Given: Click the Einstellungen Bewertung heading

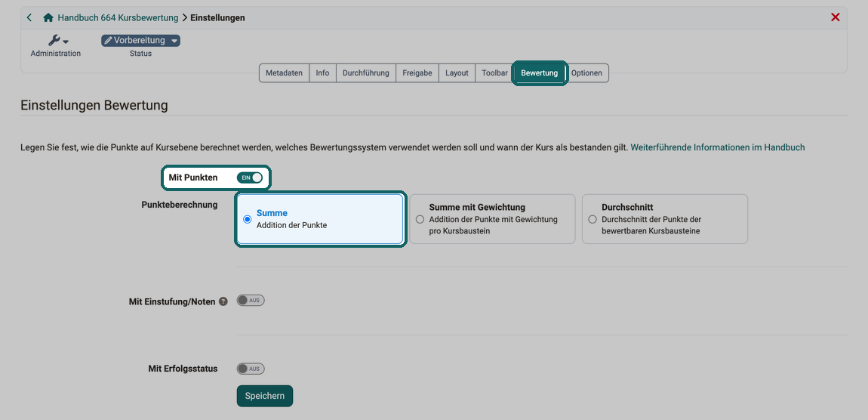Looking at the screenshot, I should click(94, 105).
